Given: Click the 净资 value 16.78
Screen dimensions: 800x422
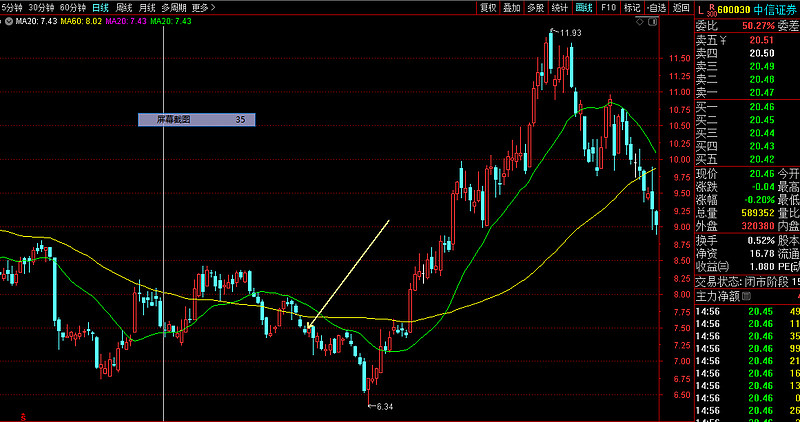Looking at the screenshot, I should click(762, 254).
